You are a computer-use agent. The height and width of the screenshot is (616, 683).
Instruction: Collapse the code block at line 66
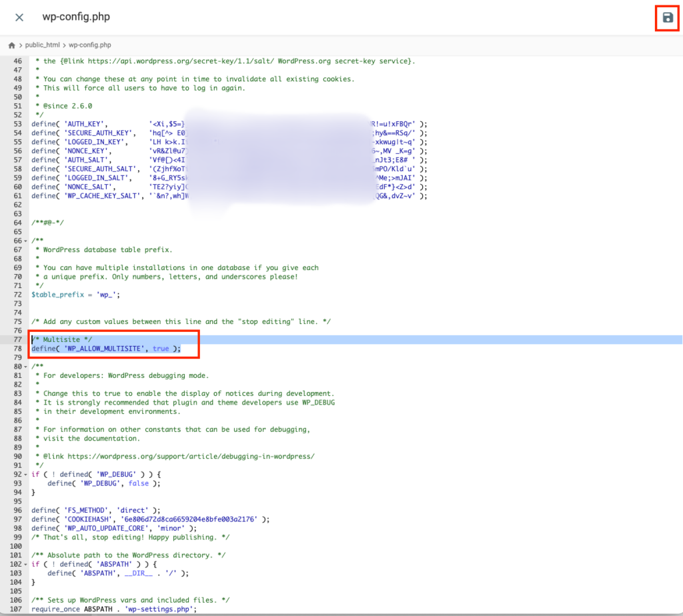26,241
